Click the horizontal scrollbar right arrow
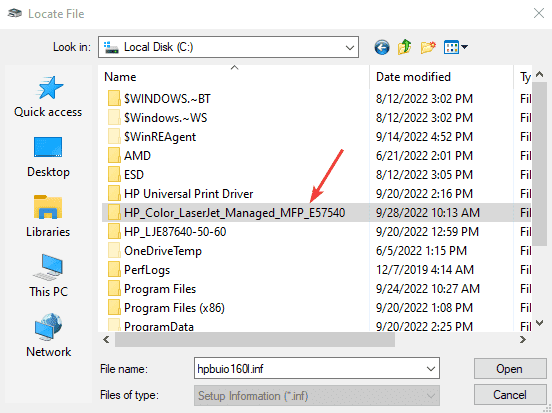 (523, 339)
